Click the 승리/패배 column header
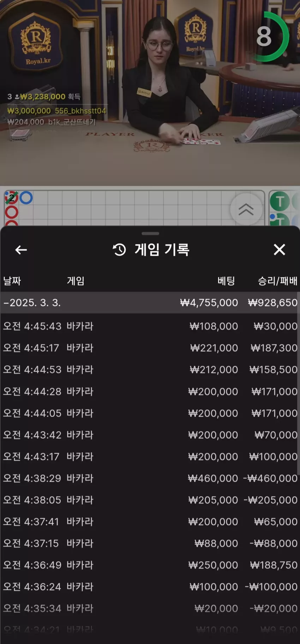The width and height of the screenshot is (300, 644). tap(277, 281)
